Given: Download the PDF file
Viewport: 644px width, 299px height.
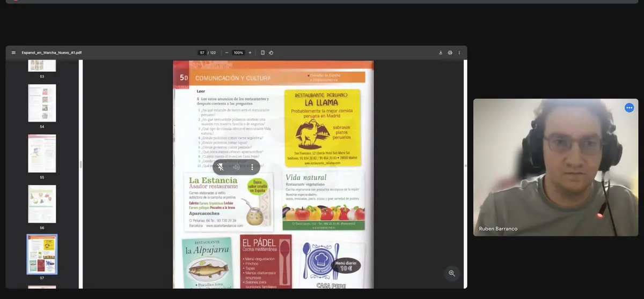Looking at the screenshot, I should point(441,53).
